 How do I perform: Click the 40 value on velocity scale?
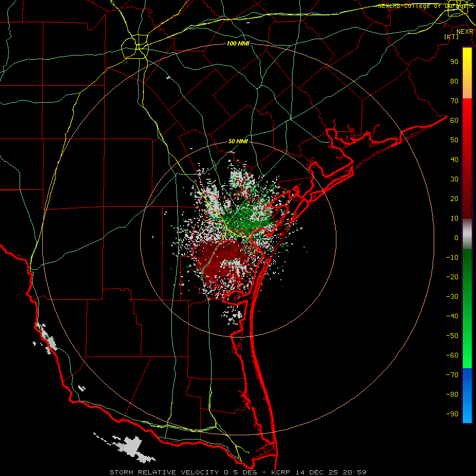coord(454,160)
